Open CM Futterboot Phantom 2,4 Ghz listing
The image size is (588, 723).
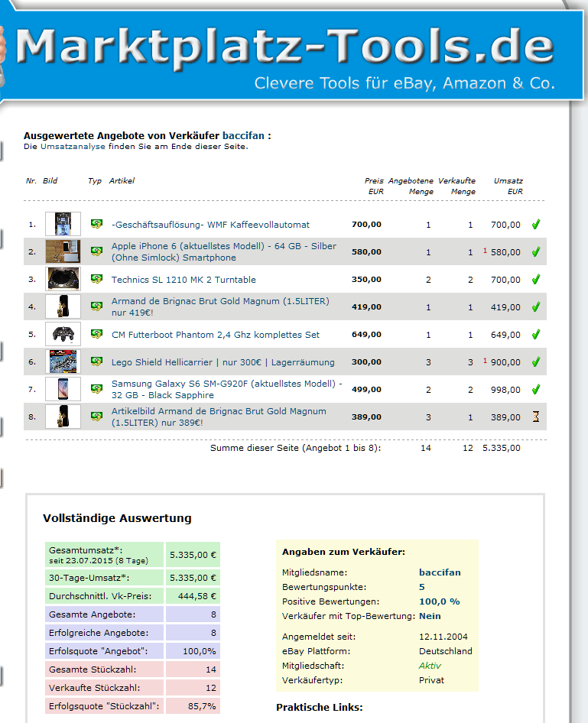point(216,335)
